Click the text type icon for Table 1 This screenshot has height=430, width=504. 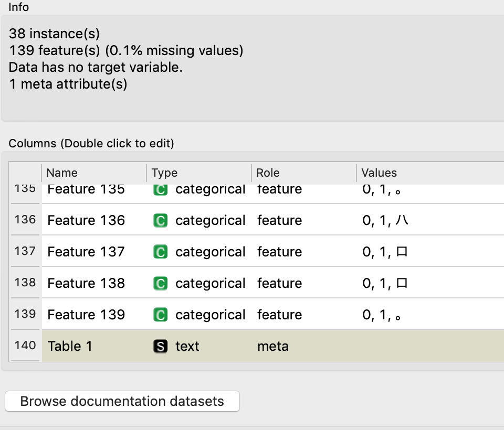coord(160,346)
